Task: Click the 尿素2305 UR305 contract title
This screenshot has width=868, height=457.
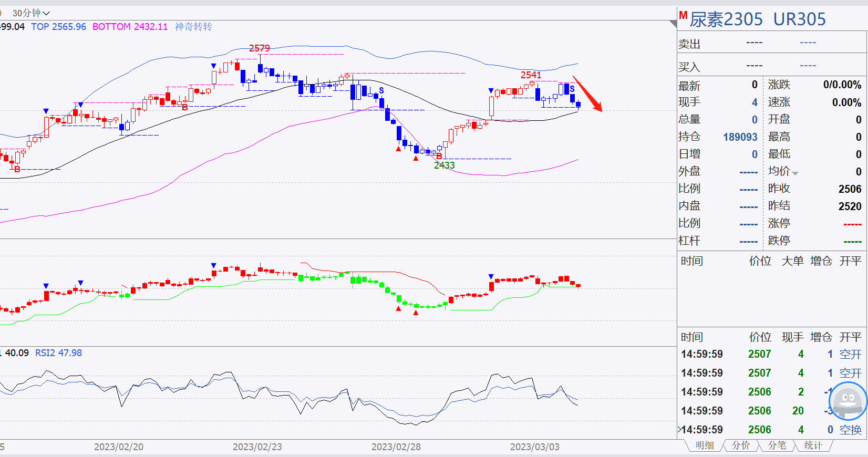Action: (758, 19)
